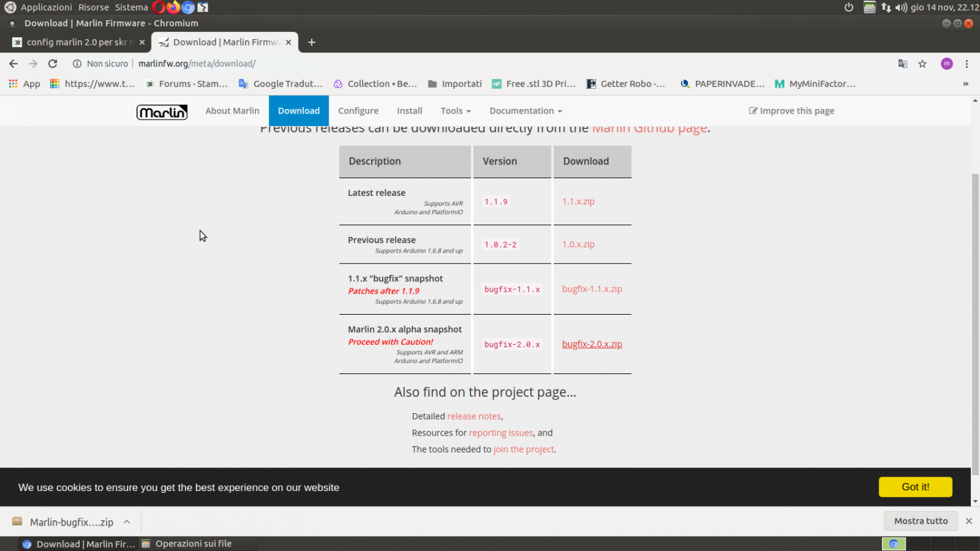The width and height of the screenshot is (980, 551).
Task: Open the Google Traduttore bookmark
Action: click(280, 84)
